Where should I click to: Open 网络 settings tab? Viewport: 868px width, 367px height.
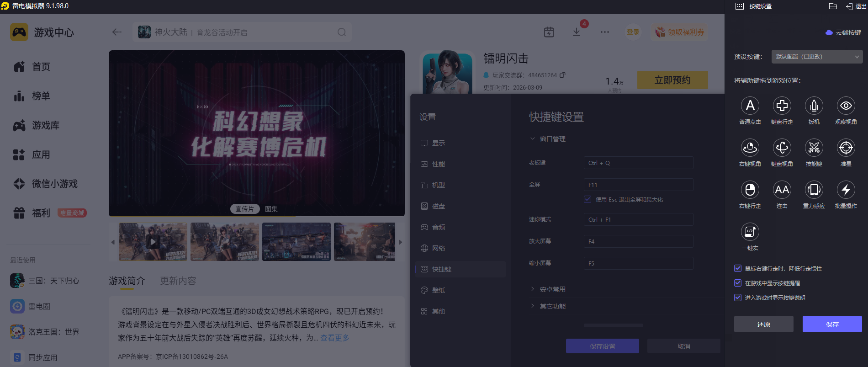[x=460, y=248]
